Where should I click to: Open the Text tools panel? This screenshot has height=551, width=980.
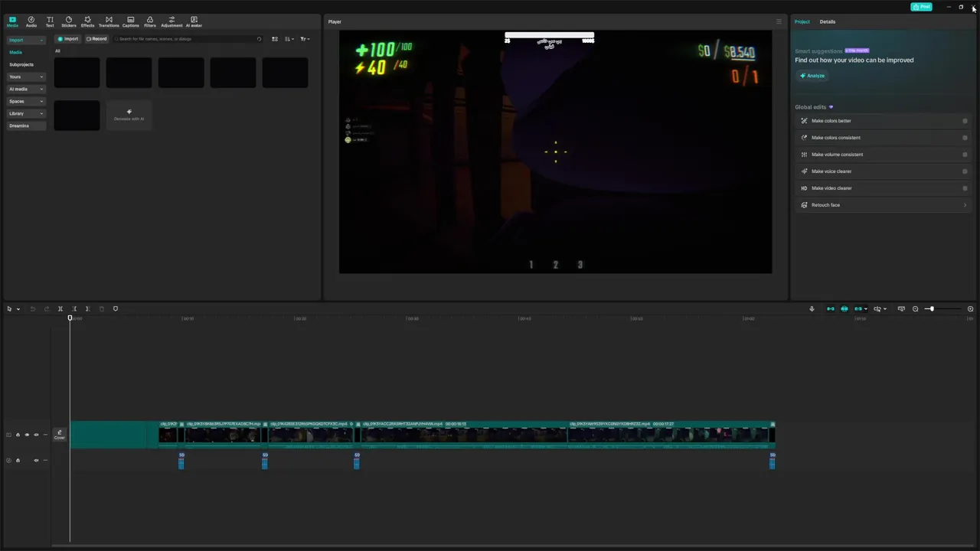pyautogui.click(x=50, y=21)
